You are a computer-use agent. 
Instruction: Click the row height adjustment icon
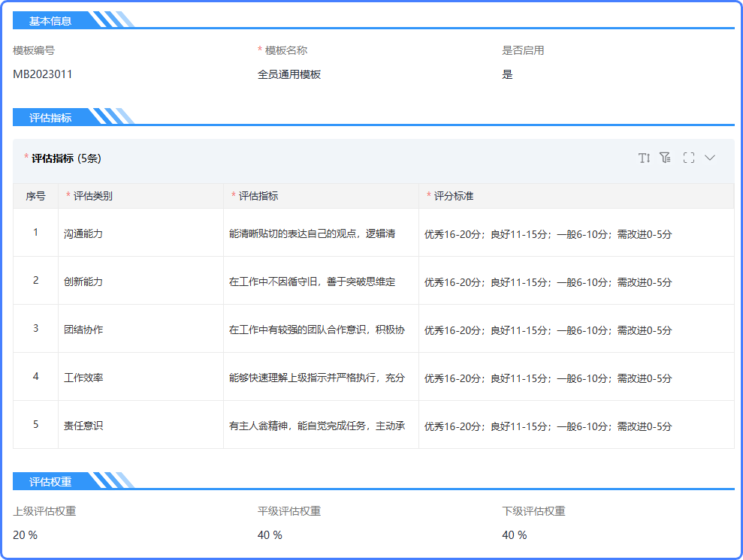point(644,158)
